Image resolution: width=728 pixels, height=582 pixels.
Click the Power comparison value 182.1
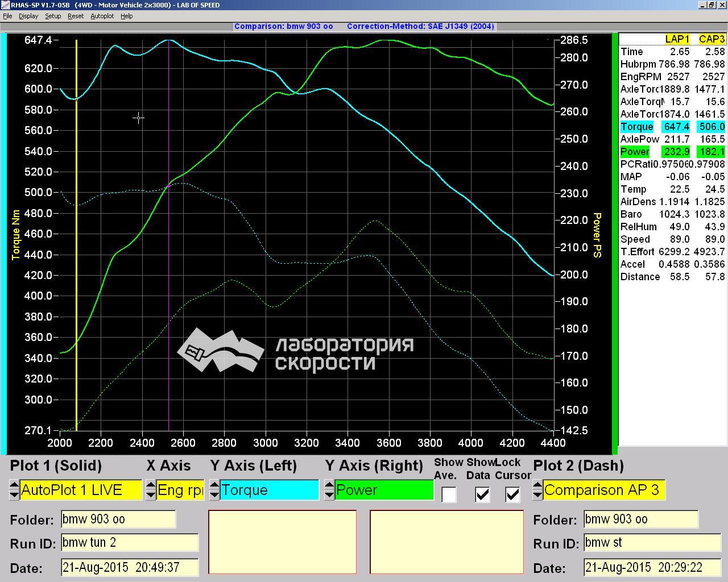(711, 152)
